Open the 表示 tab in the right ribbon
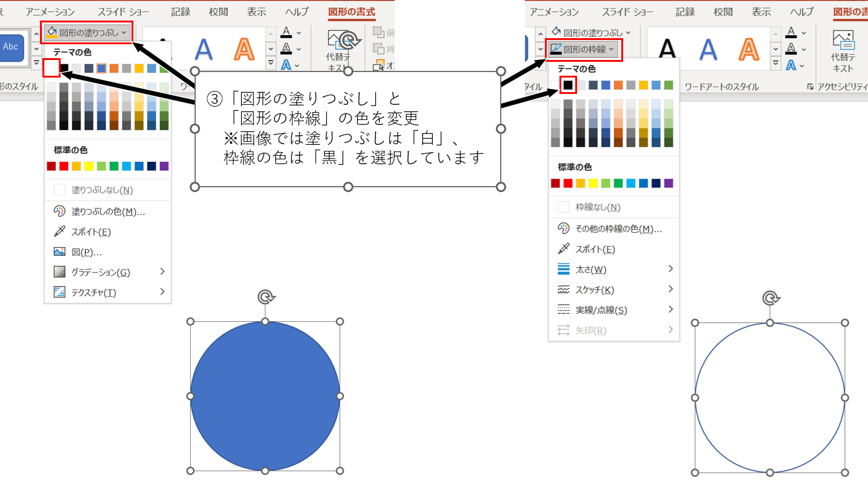The width and height of the screenshot is (868, 489). (761, 12)
